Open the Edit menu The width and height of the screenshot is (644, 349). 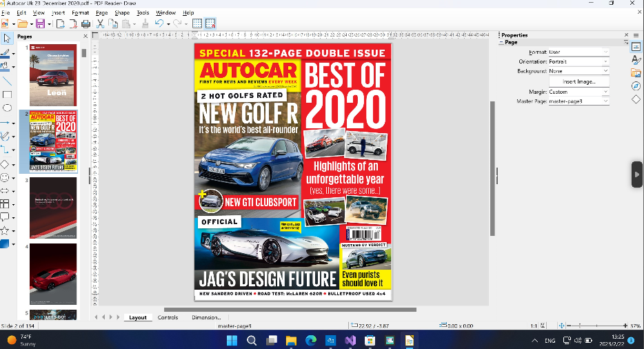[x=21, y=12]
